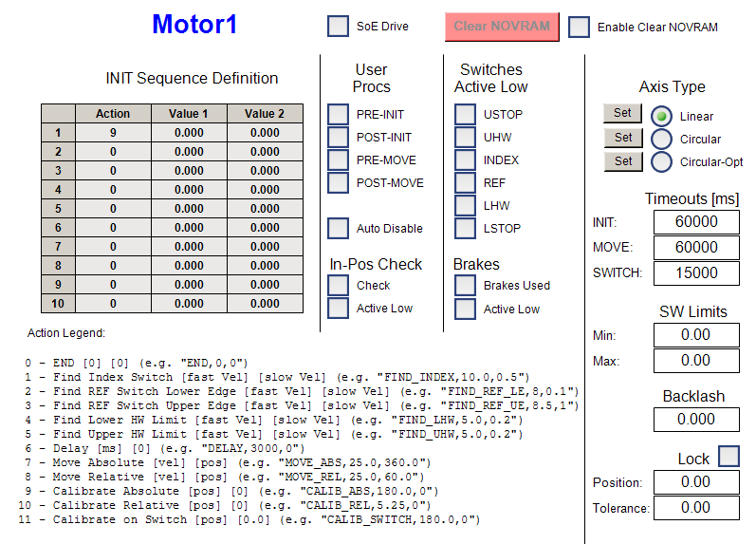This screenshot has height=544, width=756.
Task: Click the Lock Tolerance field
Action: coord(696,507)
